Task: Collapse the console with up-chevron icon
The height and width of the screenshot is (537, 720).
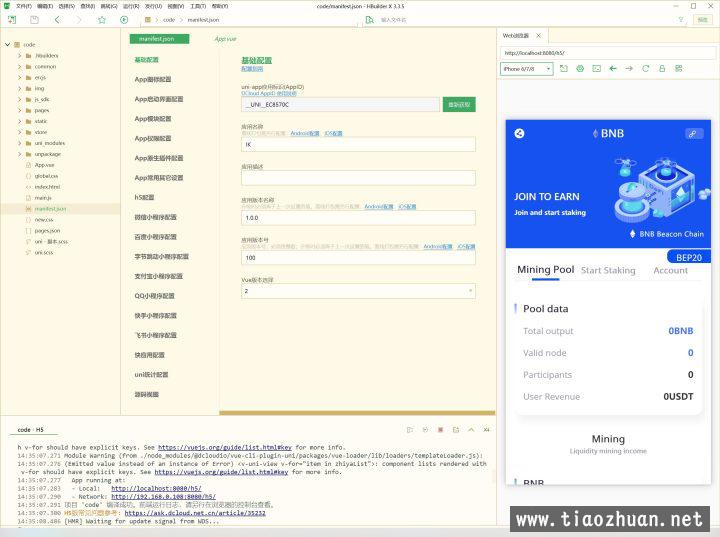Action: pos(471,430)
